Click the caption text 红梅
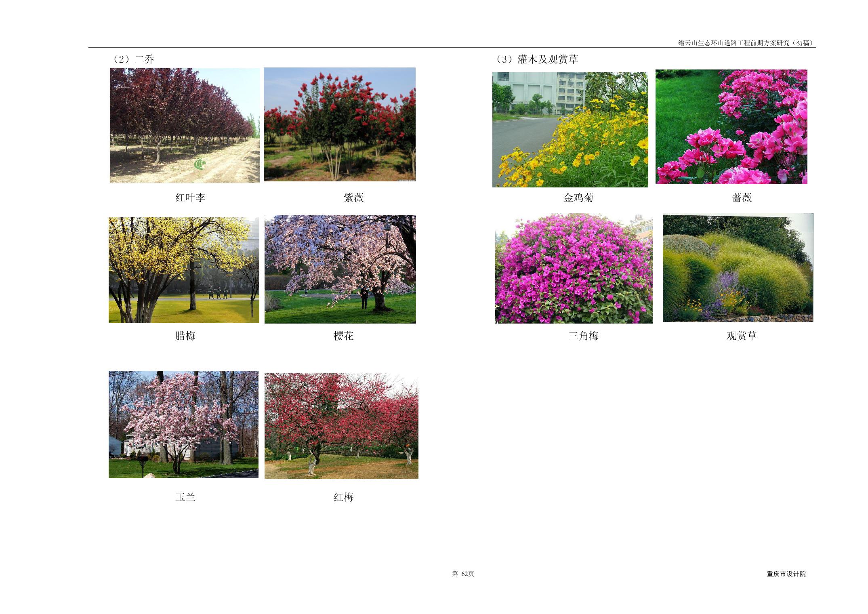 coord(344,497)
